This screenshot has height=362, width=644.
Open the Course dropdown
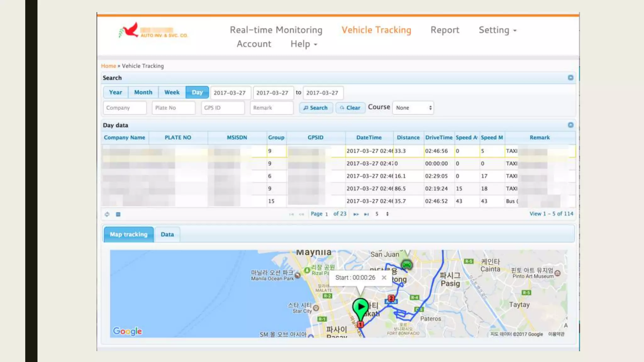click(413, 108)
